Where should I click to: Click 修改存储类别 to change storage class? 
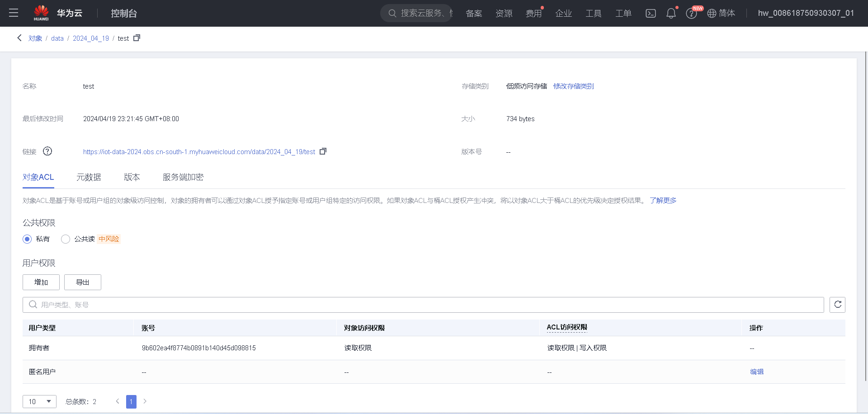pyautogui.click(x=573, y=86)
